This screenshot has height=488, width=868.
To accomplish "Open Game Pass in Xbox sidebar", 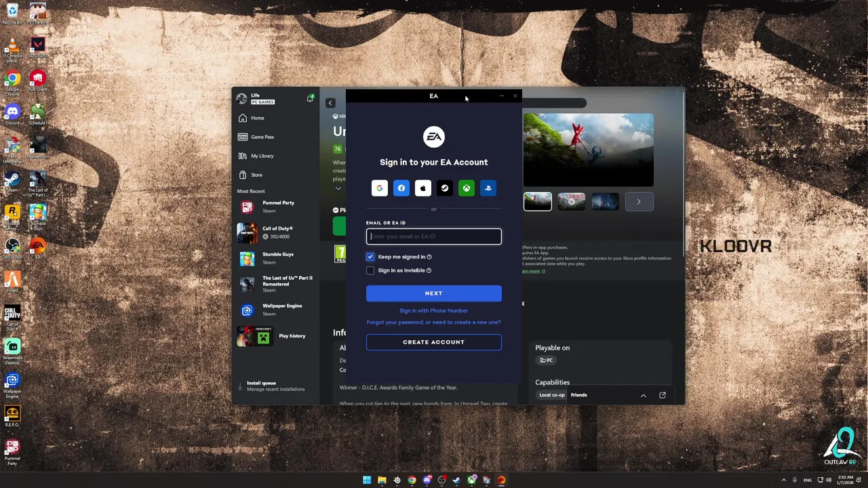I will (x=277, y=137).
